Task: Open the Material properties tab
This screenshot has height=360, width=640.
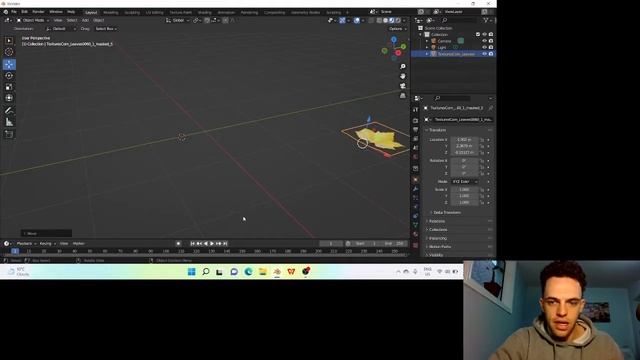Action: 416,235
